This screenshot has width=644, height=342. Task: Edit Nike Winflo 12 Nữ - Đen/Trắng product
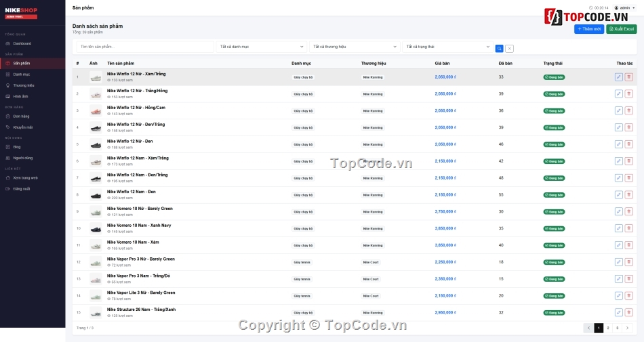(618, 127)
